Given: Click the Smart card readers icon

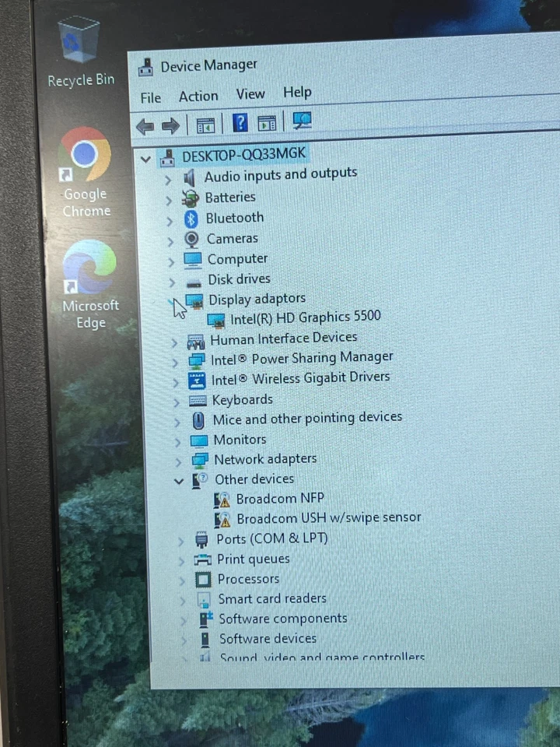Looking at the screenshot, I should (204, 600).
